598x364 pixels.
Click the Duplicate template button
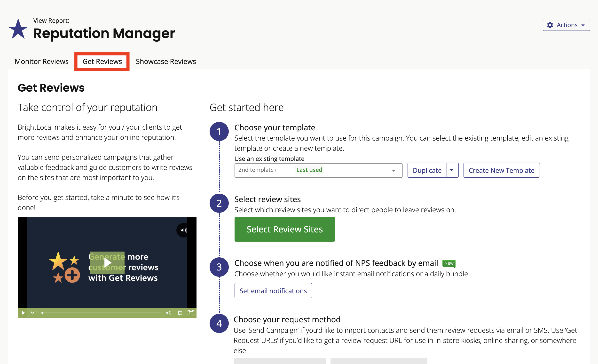click(427, 170)
